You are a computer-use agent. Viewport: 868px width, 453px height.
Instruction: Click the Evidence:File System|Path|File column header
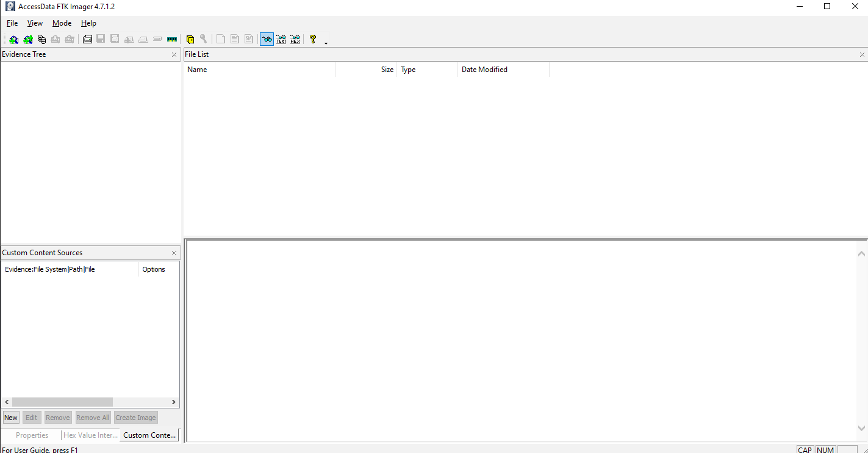[x=70, y=269]
